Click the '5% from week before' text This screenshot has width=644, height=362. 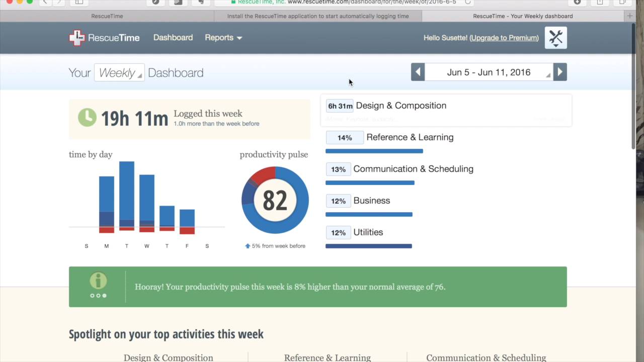click(279, 246)
